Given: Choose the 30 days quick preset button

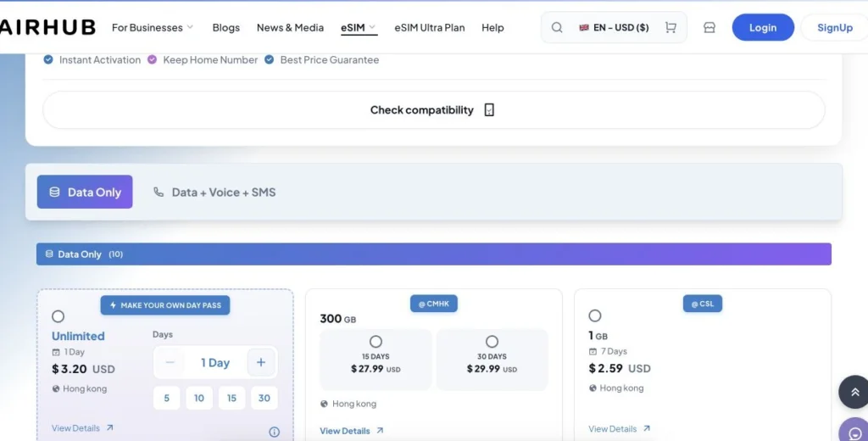Looking at the screenshot, I should [264, 398].
